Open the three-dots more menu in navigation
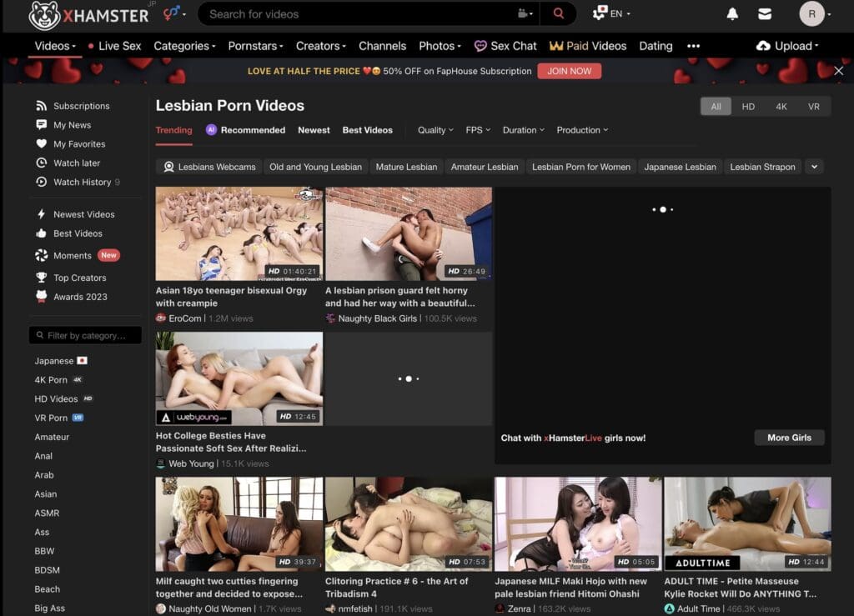Image resolution: width=854 pixels, height=616 pixels. (x=693, y=46)
